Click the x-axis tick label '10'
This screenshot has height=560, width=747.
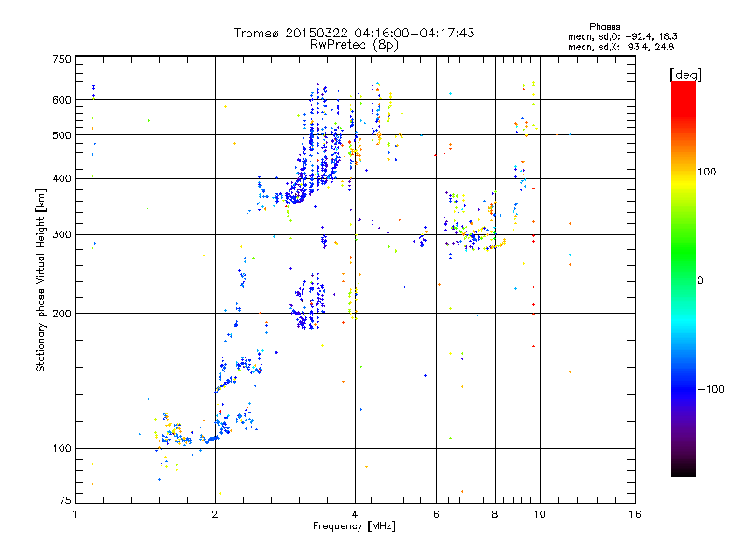[x=540, y=514]
